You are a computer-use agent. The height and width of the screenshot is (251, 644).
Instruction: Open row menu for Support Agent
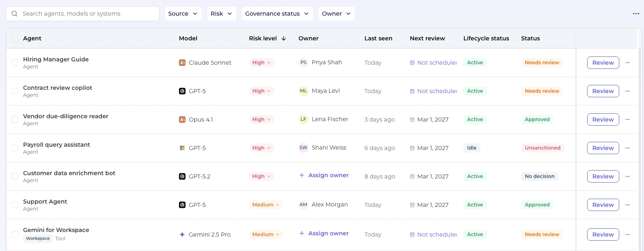(x=628, y=205)
